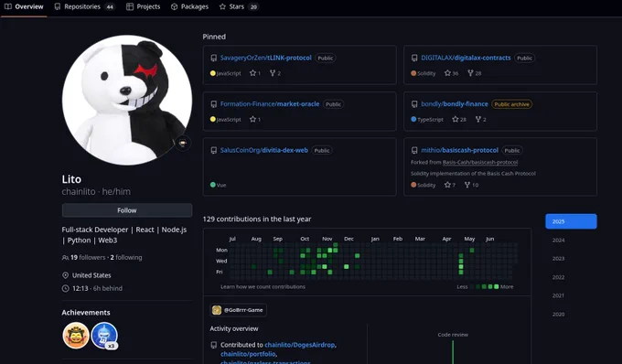Select contribution year 2025
622x364 pixels.
point(571,221)
